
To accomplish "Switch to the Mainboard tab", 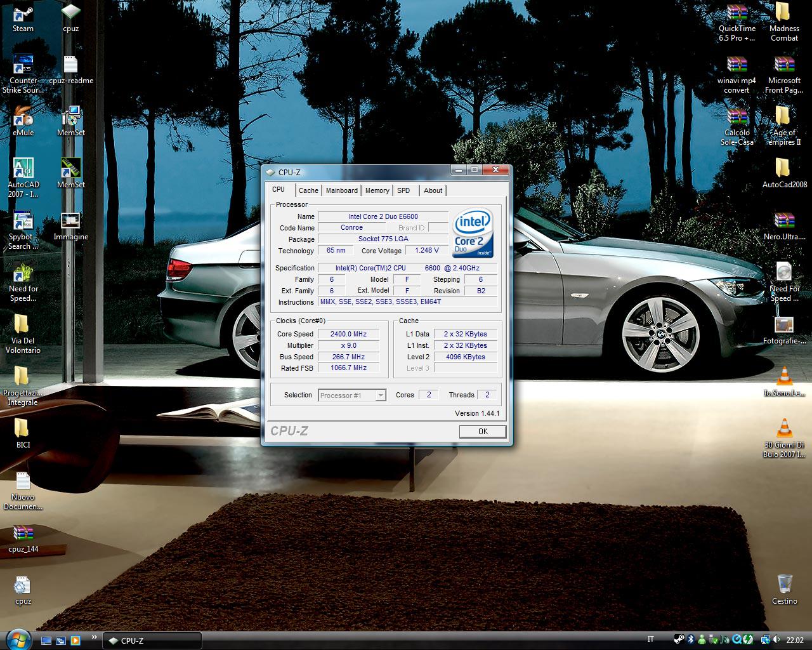I will click(x=342, y=190).
